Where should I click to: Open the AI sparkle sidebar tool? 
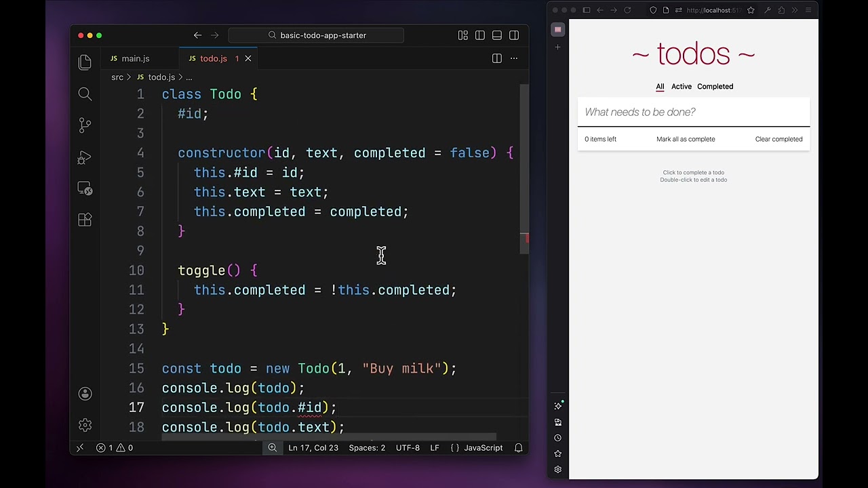click(558, 406)
